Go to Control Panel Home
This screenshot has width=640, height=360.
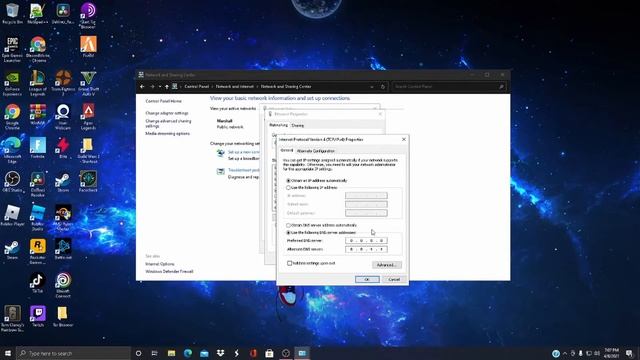163,101
